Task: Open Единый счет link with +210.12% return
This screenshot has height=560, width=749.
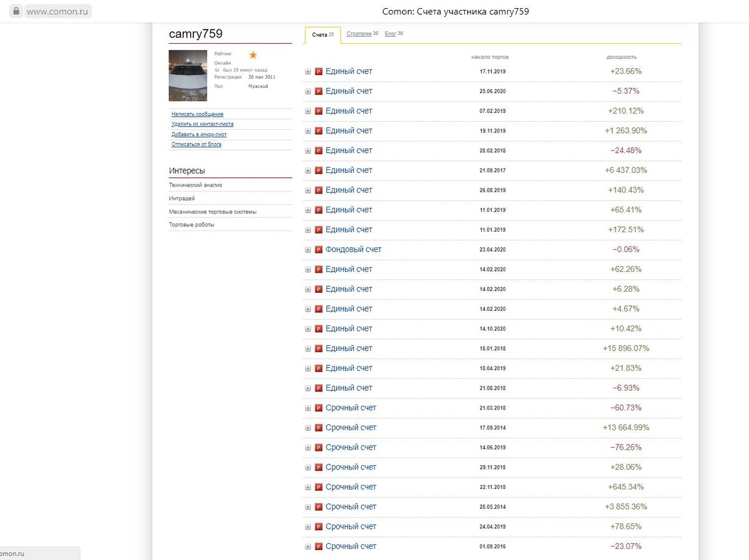Action: click(x=349, y=111)
